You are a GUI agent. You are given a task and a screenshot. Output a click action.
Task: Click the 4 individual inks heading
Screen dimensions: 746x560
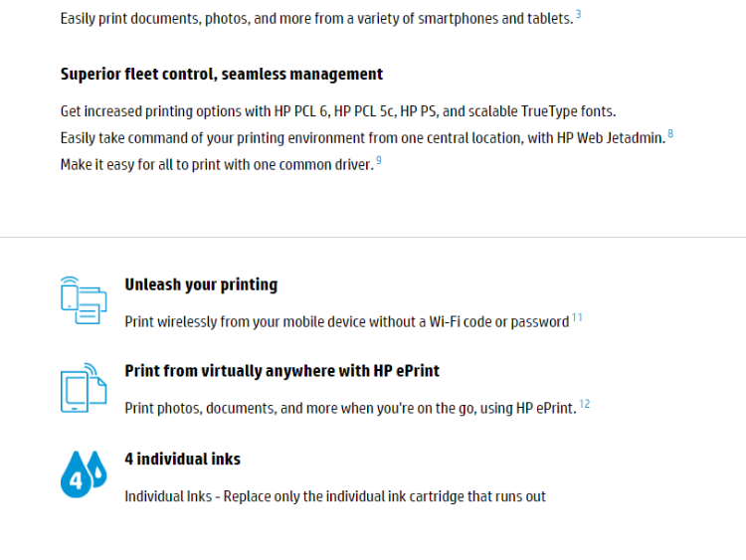(x=183, y=460)
